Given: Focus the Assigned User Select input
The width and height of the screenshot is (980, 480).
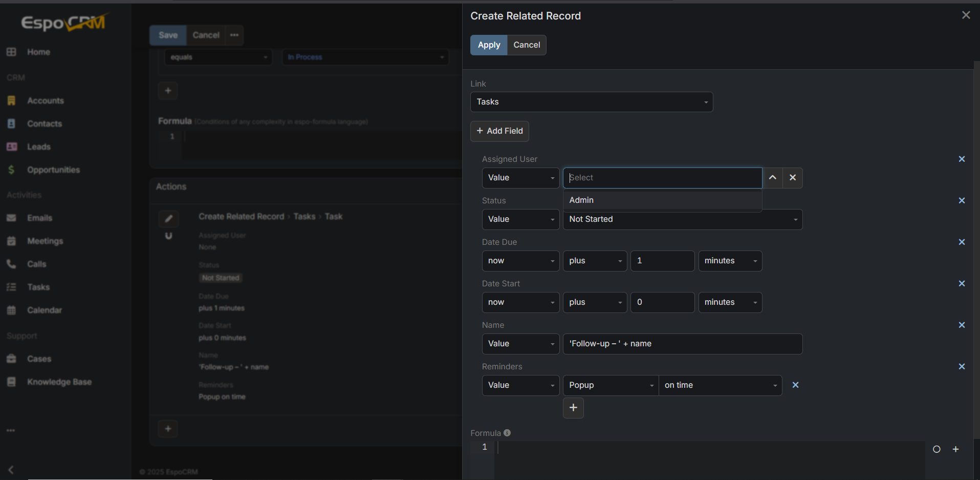Looking at the screenshot, I should pyautogui.click(x=663, y=178).
